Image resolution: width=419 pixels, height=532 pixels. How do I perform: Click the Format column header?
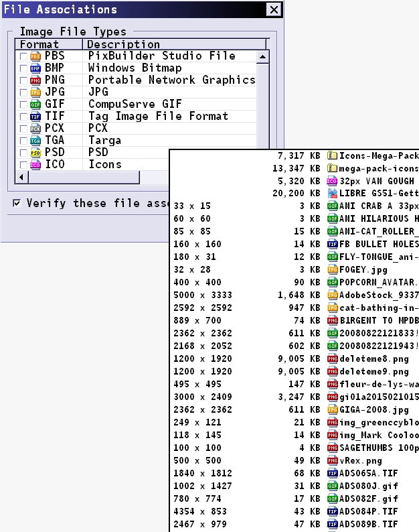click(x=49, y=44)
